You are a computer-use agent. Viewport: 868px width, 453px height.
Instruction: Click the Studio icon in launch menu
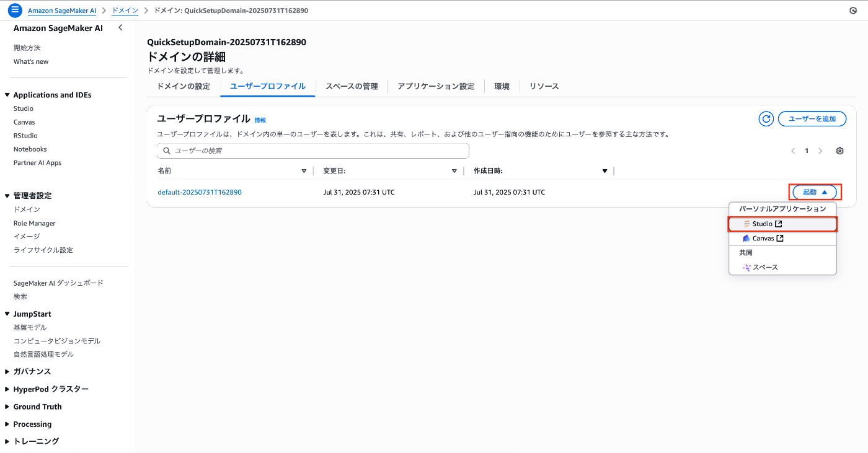point(747,224)
